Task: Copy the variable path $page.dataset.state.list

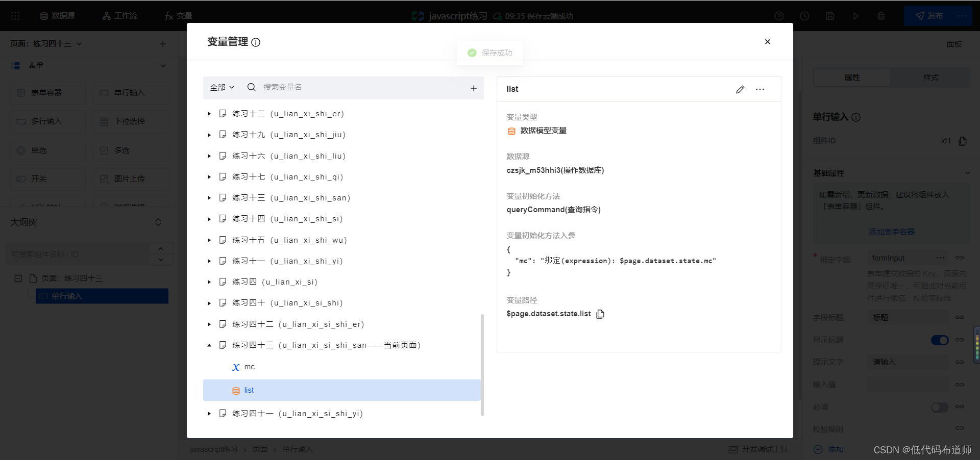Action: click(600, 314)
